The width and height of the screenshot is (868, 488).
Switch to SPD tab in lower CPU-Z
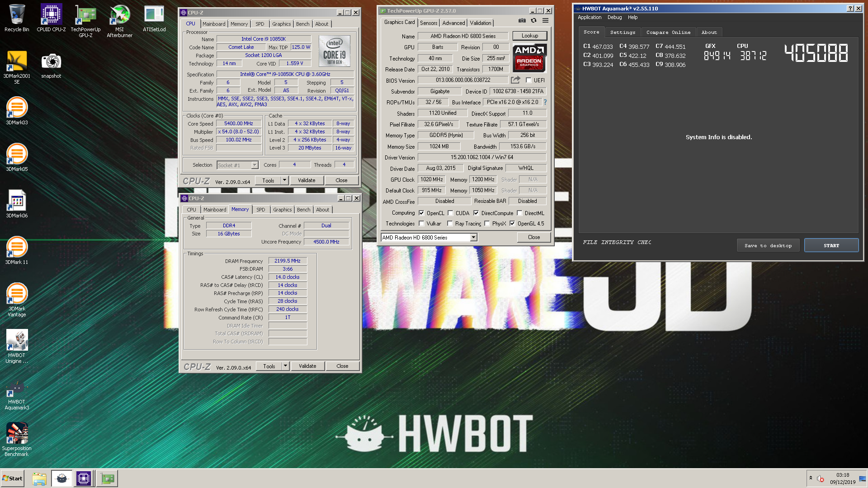click(x=261, y=210)
